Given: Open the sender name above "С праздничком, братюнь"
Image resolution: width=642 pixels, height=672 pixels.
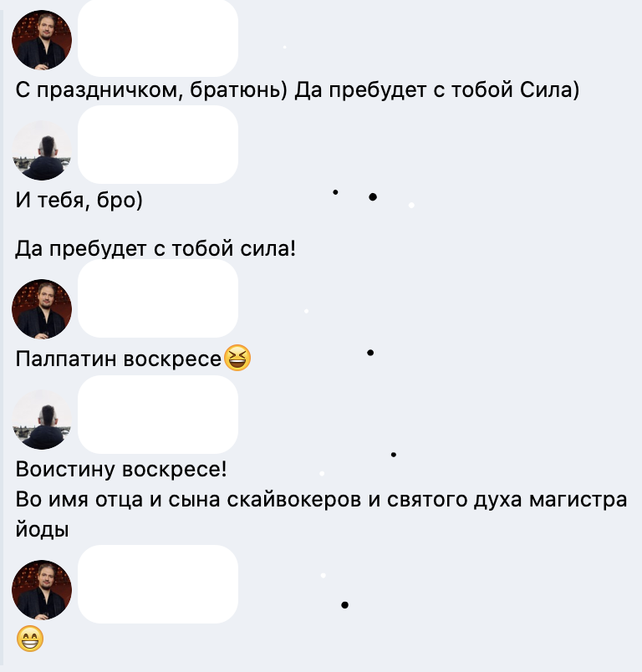Looking at the screenshot, I should (x=158, y=38).
